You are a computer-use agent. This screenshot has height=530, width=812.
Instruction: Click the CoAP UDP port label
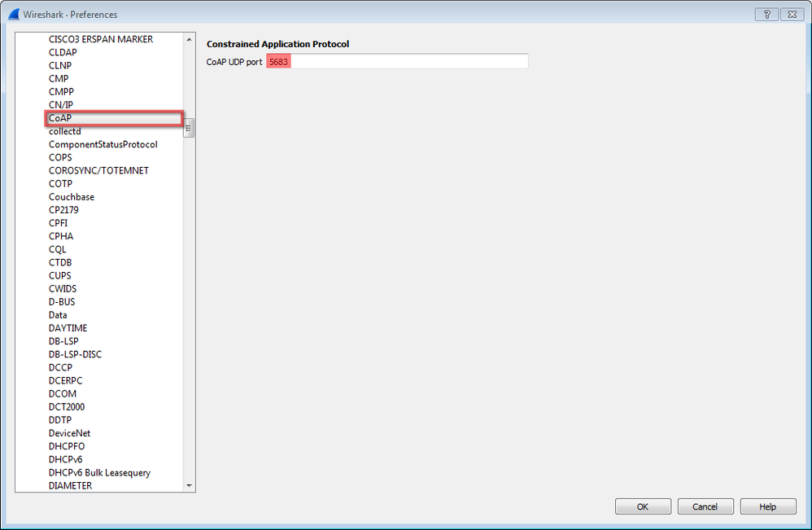point(234,62)
